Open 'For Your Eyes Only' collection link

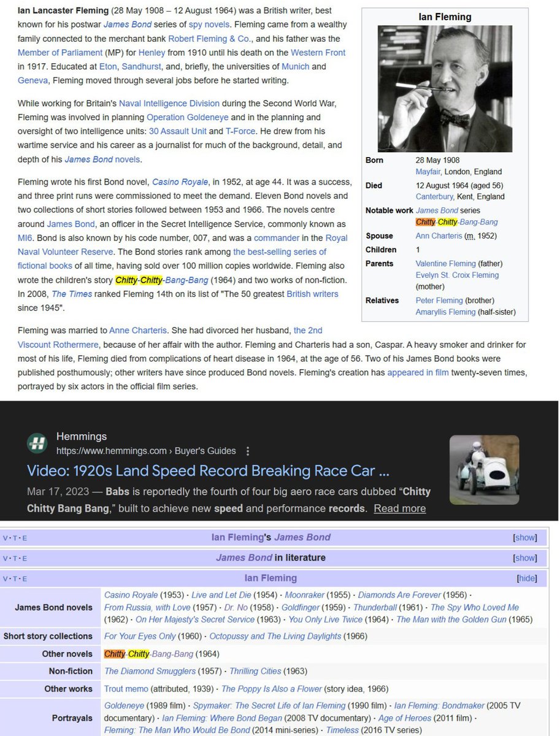coord(140,636)
